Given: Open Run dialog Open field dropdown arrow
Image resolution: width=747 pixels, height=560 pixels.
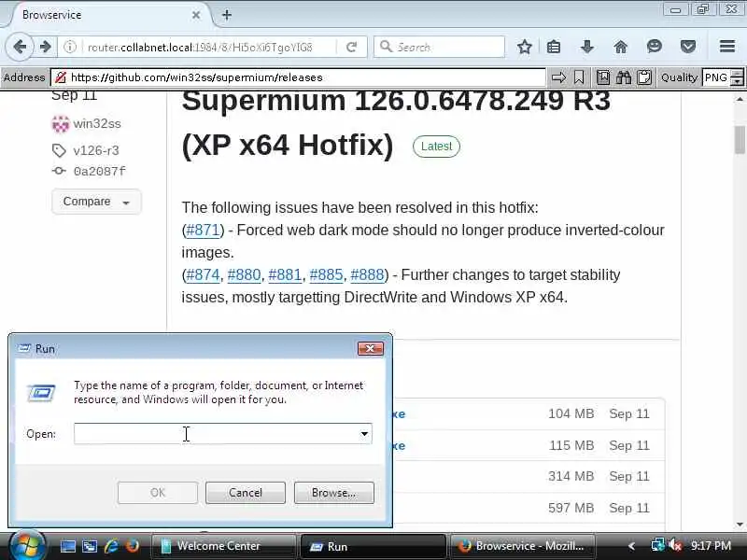Looking at the screenshot, I should pos(364,433).
